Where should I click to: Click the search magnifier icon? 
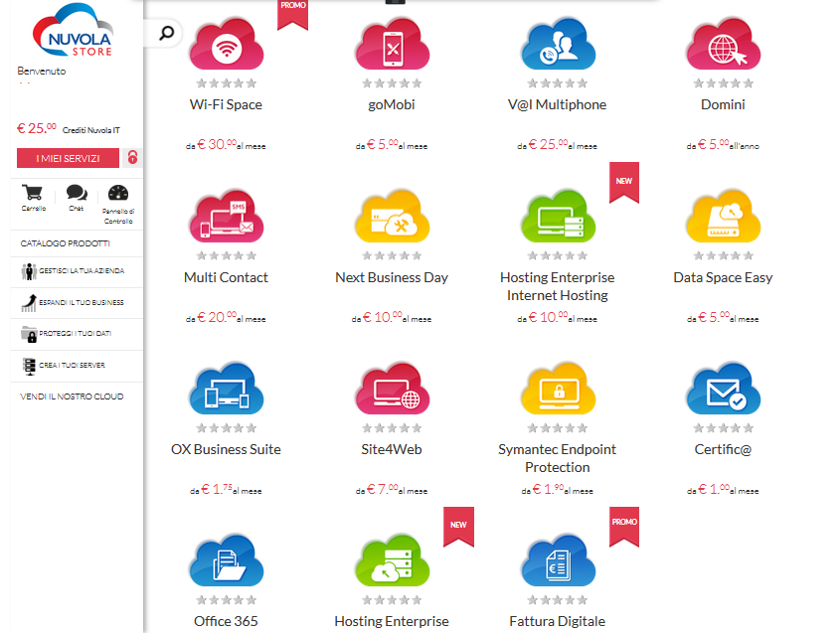[x=166, y=34]
